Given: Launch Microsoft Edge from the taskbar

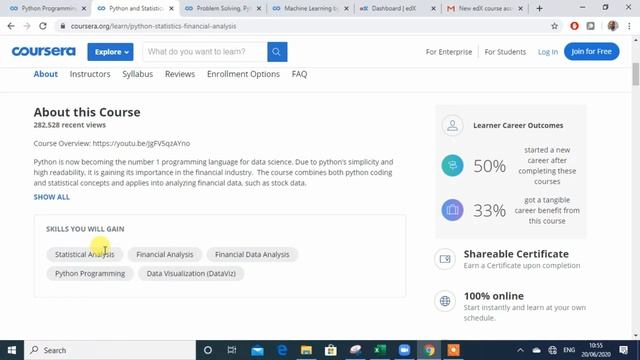Looking at the screenshot, I should click(x=282, y=350).
